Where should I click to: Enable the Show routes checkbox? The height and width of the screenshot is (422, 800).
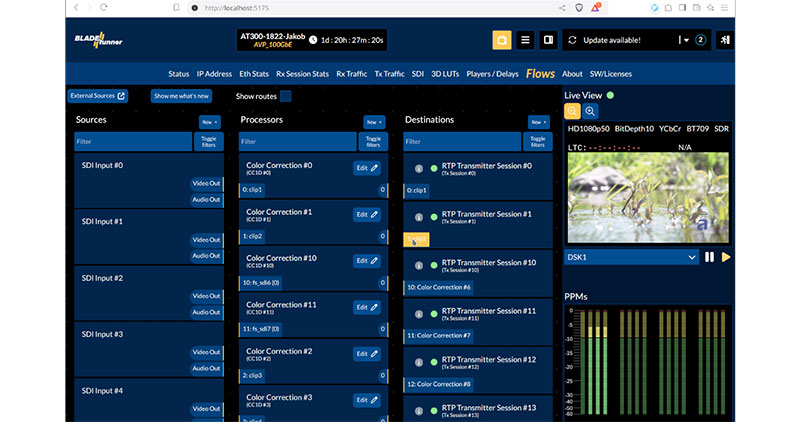[285, 97]
